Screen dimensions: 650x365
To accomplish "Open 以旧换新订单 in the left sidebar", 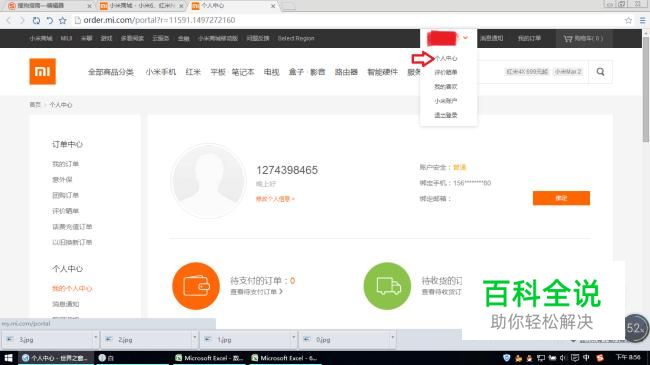I will pyautogui.click(x=72, y=242).
